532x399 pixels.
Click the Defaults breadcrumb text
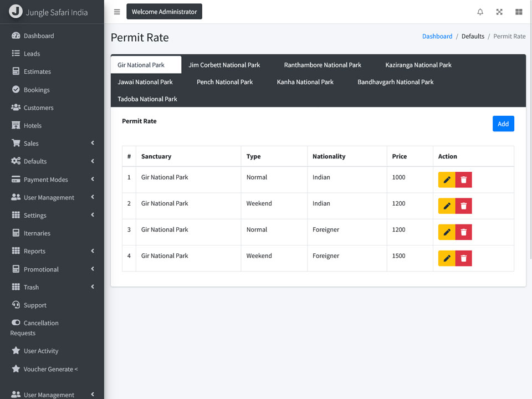point(473,37)
